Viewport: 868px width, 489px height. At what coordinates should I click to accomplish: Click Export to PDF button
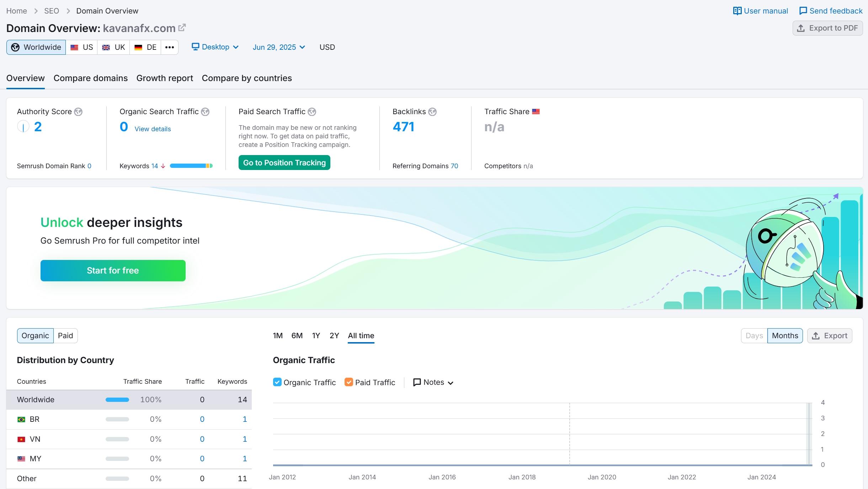click(x=827, y=28)
